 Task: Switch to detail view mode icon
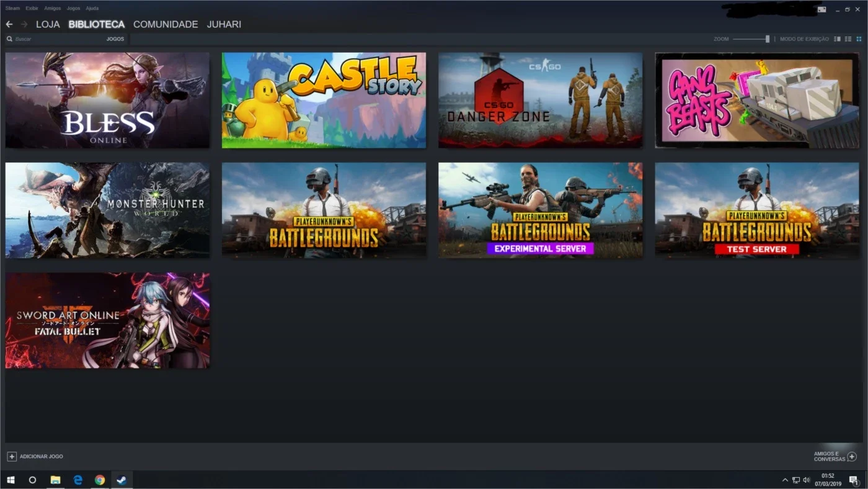click(837, 39)
